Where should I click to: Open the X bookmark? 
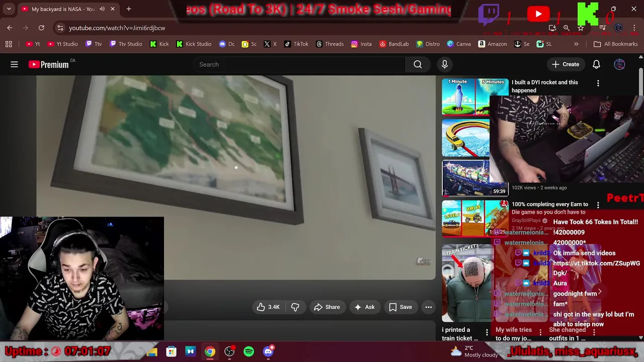point(270,44)
